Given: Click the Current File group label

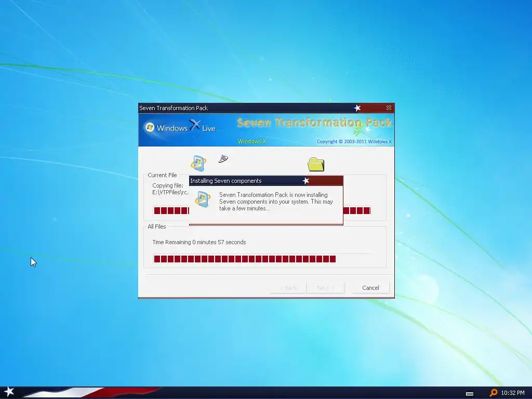Looking at the screenshot, I should [x=162, y=175].
